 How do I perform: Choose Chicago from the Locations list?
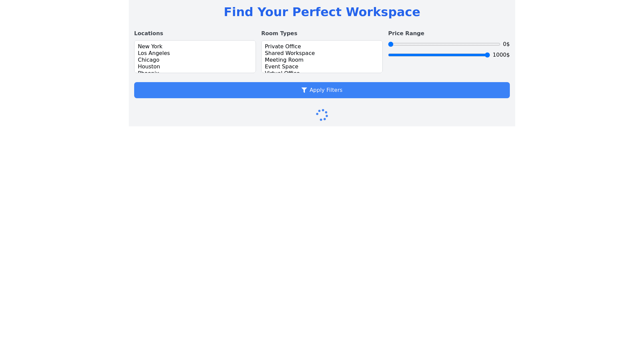point(148,60)
